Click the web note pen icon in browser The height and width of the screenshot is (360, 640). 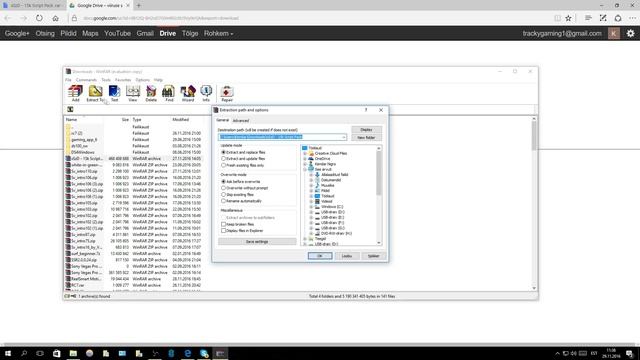tap(603, 18)
